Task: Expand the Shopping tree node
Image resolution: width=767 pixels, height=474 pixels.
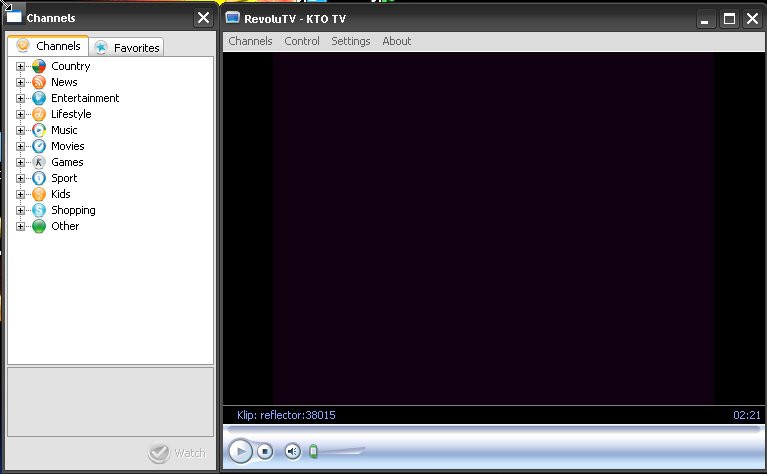Action: 20,210
